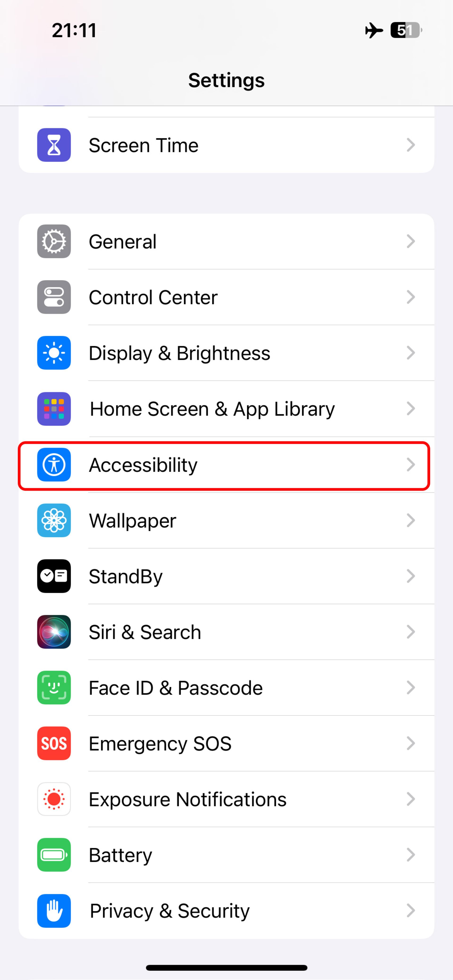The image size is (453, 980).
Task: Expand the Face ID & Passcode settings
Action: point(226,688)
